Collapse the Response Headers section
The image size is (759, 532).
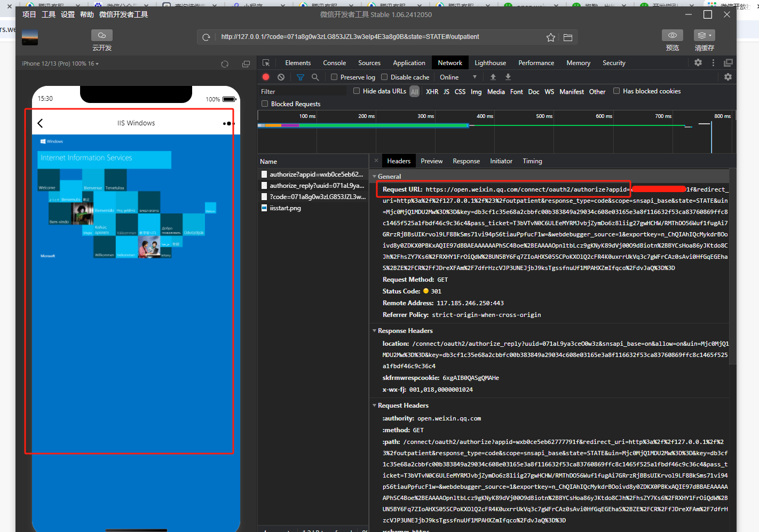tap(375, 331)
